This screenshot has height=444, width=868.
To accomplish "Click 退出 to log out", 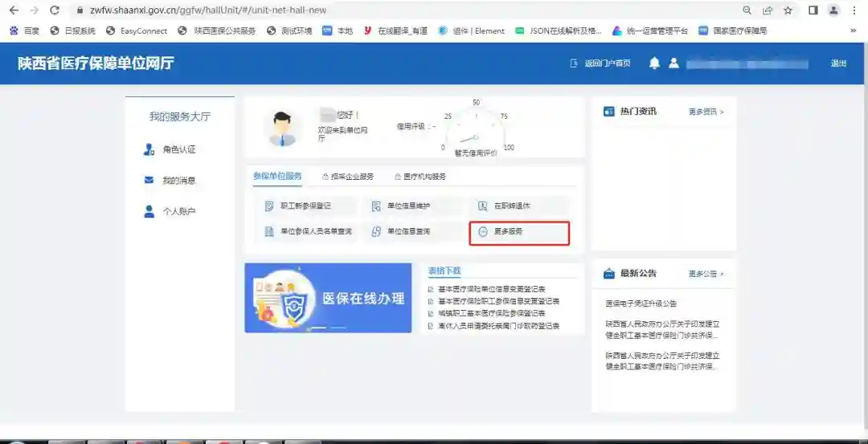I will pos(838,63).
